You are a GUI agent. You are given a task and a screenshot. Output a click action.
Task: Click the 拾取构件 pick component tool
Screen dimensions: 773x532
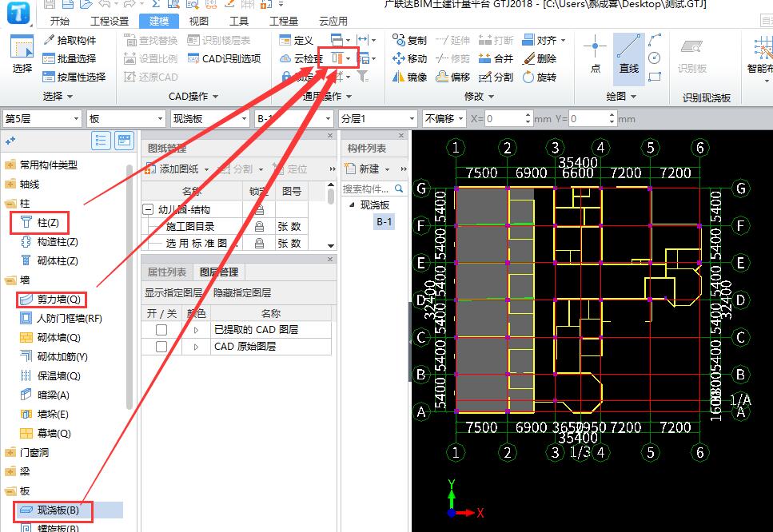point(70,40)
